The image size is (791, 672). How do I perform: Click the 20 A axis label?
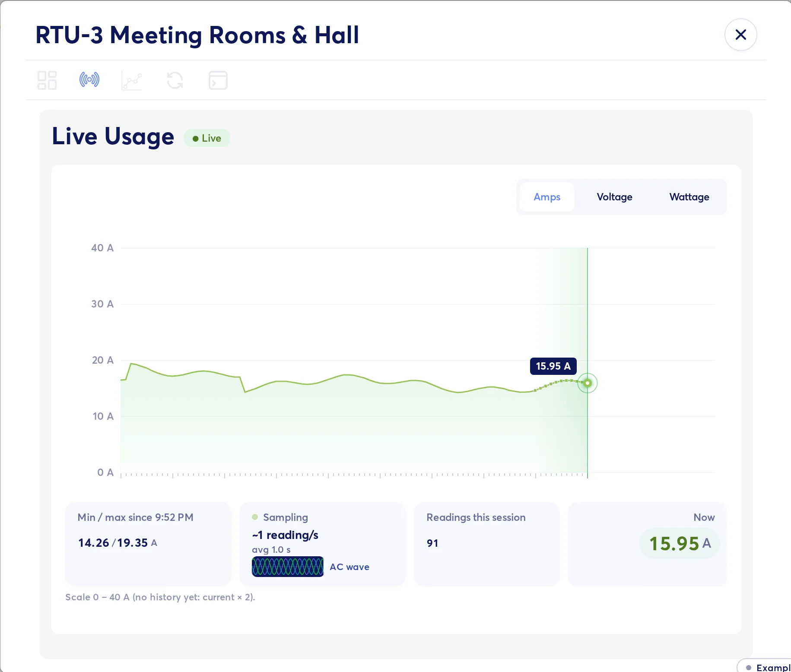pos(102,360)
